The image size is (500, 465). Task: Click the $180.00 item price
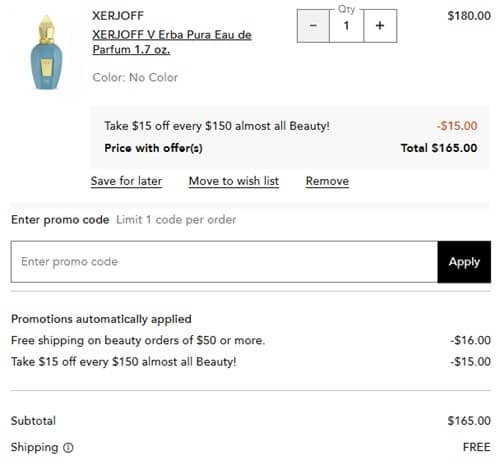point(469,16)
